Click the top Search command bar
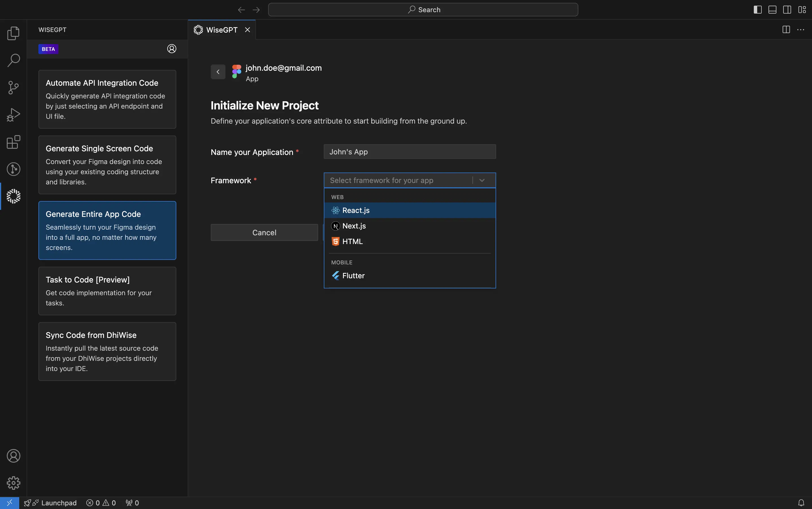The width and height of the screenshot is (812, 509). point(423,10)
